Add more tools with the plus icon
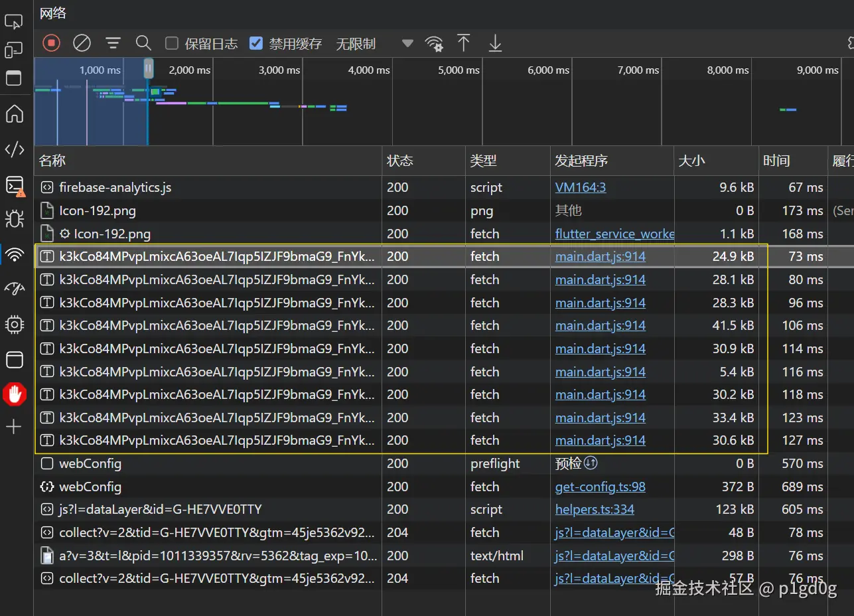This screenshot has width=854, height=616. click(14, 427)
